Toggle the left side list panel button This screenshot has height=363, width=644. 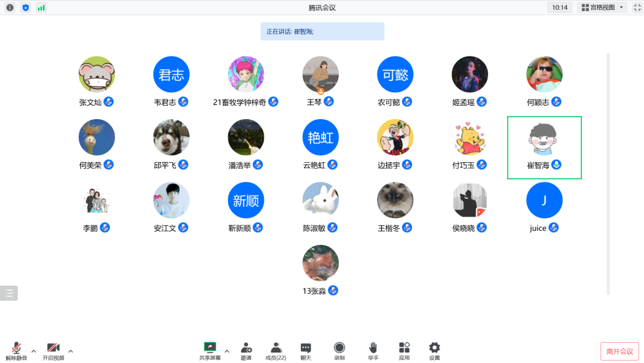[x=9, y=293]
